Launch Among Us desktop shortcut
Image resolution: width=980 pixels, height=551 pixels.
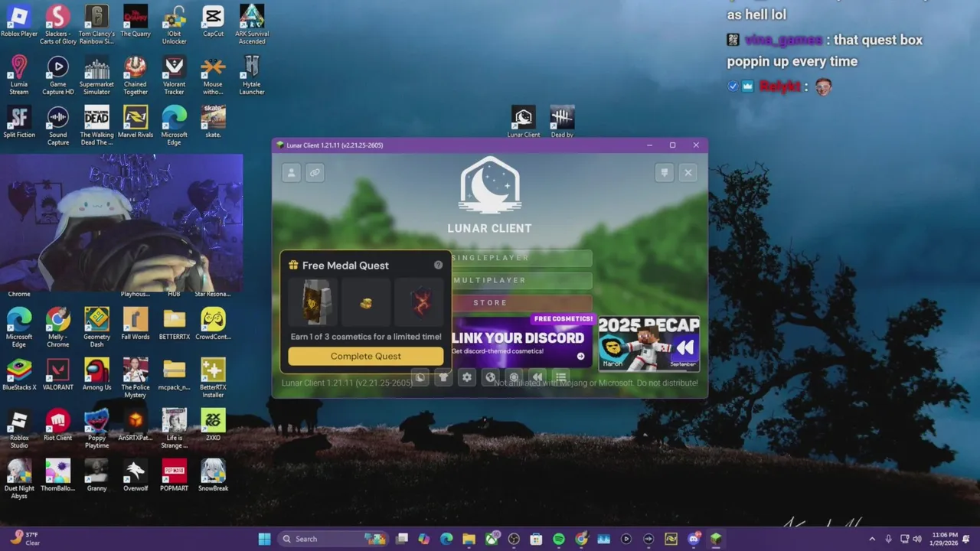point(96,375)
